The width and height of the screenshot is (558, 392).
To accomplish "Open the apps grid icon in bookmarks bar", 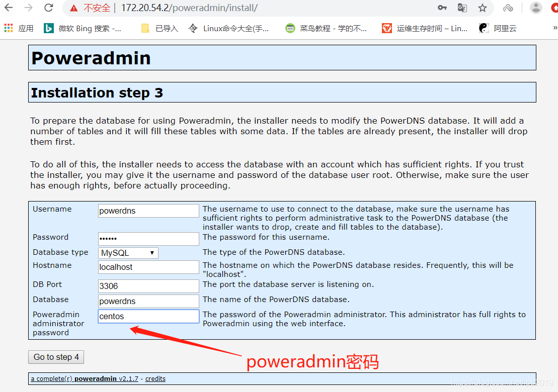I will coord(9,28).
